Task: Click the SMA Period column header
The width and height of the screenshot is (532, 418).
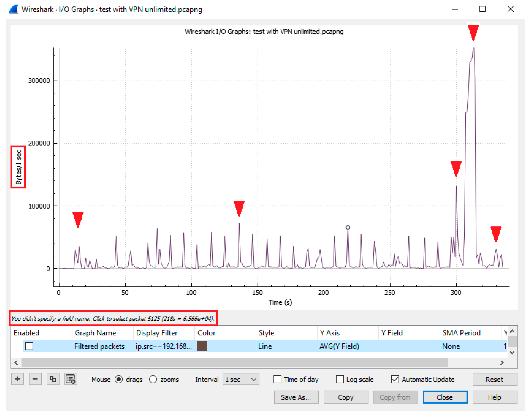Action: coord(470,333)
